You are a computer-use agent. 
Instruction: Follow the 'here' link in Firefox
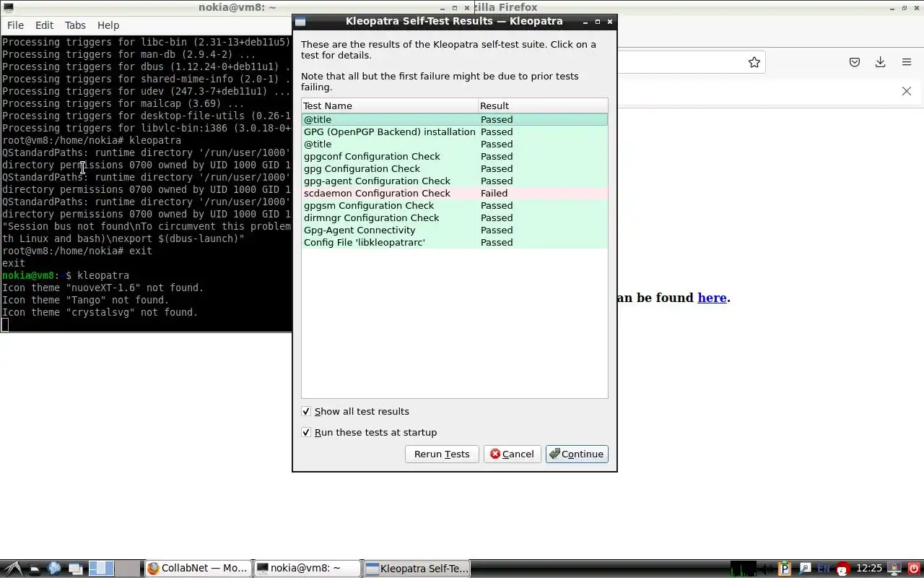[712, 298]
